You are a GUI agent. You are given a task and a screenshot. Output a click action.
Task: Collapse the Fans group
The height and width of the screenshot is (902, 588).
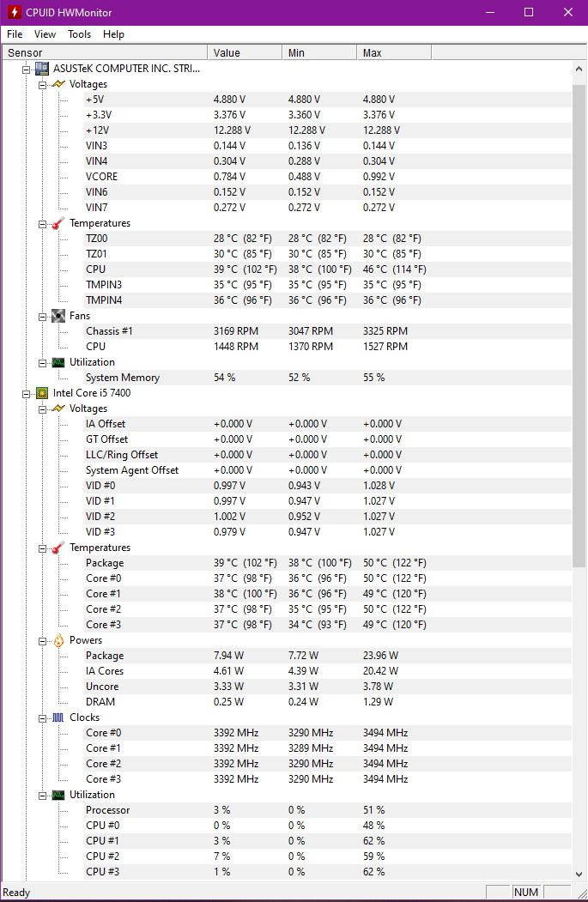pyautogui.click(x=42, y=317)
